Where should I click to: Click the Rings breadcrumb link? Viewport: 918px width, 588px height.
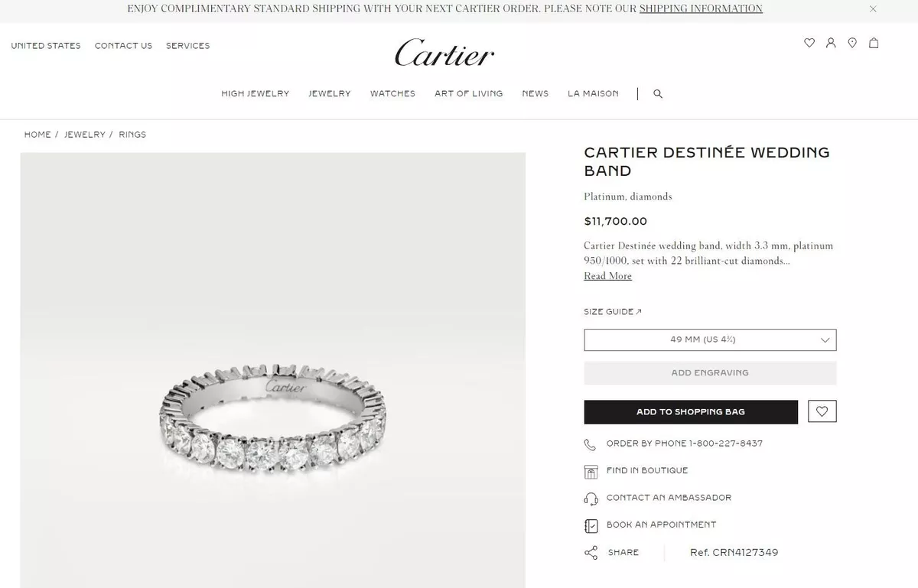[132, 135]
